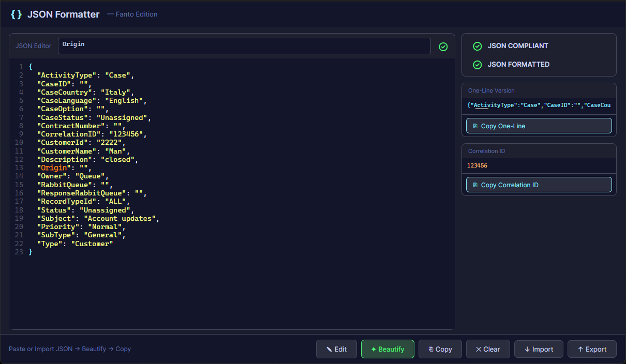Click the green validation check icon beside search field
This screenshot has width=626, height=364.
[443, 47]
